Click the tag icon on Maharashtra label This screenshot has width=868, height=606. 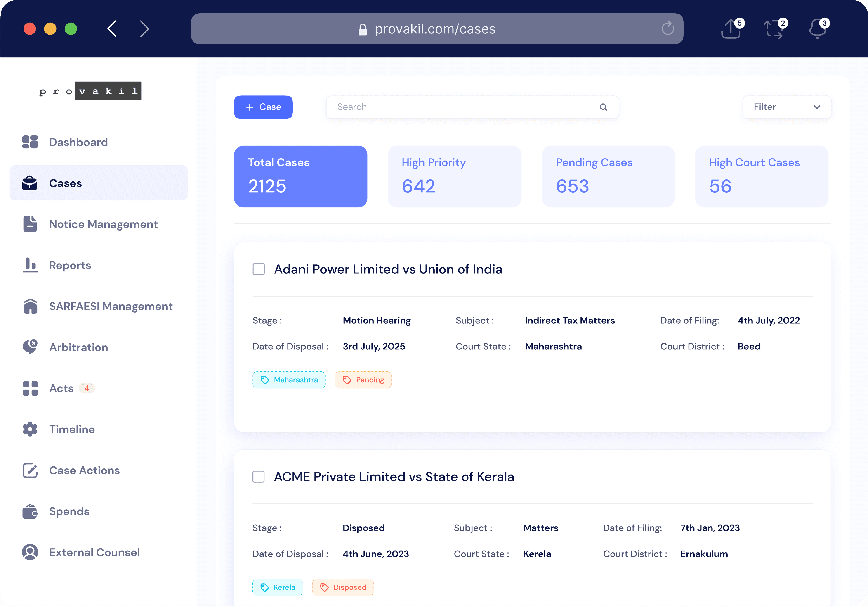[x=265, y=380]
